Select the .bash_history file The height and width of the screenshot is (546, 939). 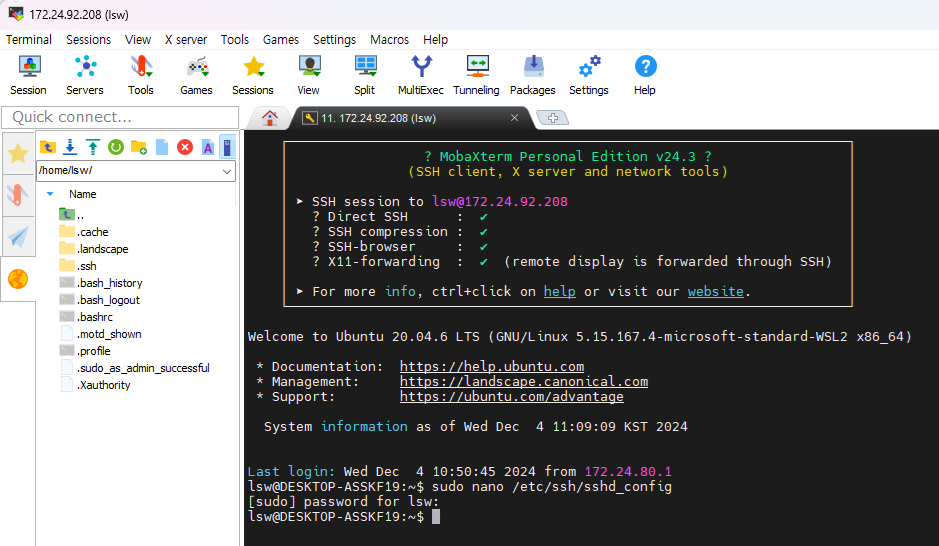[x=101, y=283]
